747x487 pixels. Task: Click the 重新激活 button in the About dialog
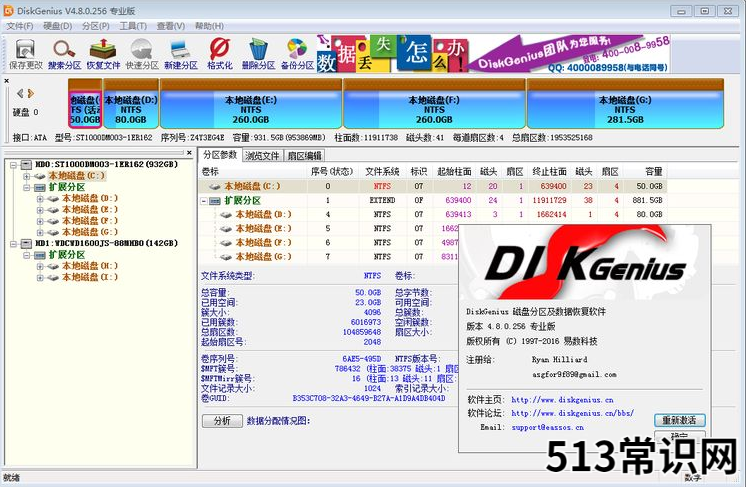[x=679, y=420]
